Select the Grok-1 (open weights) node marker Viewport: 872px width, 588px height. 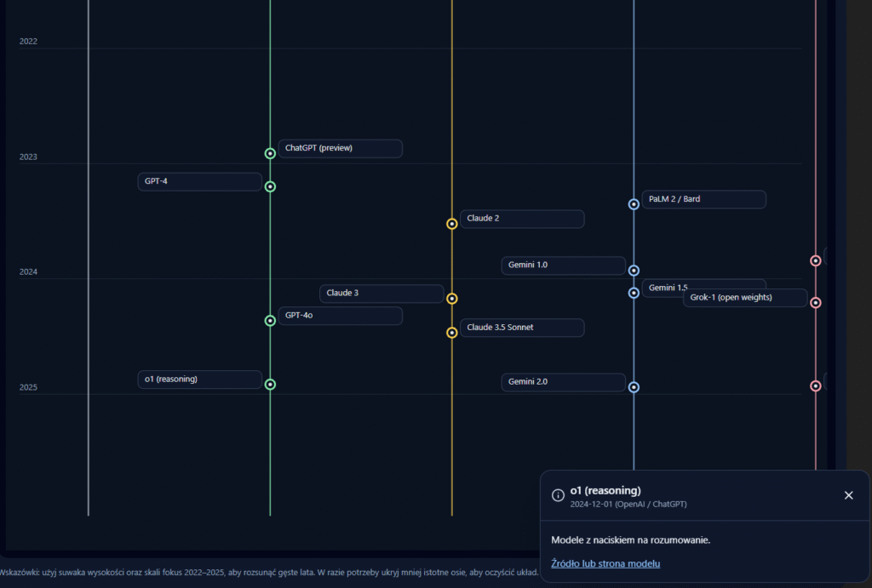pos(816,303)
